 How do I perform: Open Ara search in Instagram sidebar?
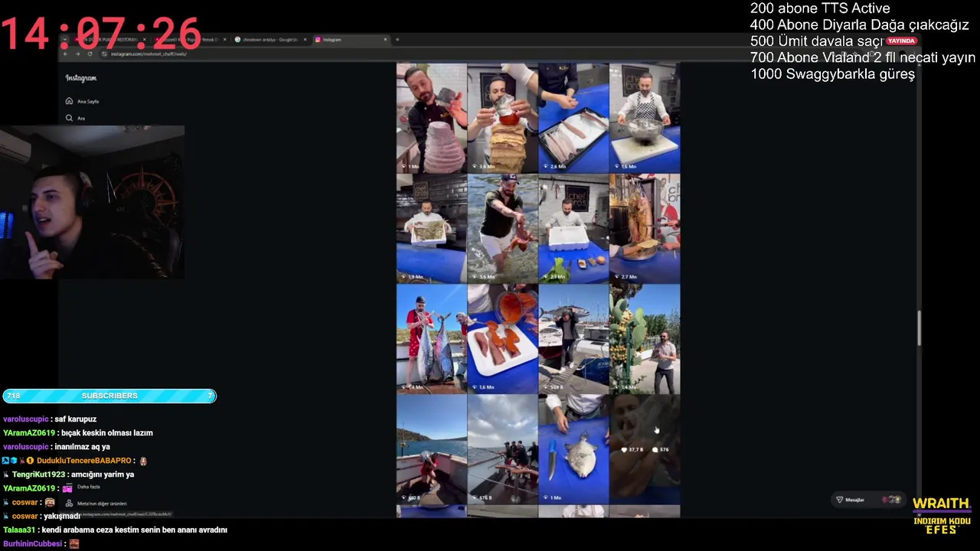[x=75, y=118]
